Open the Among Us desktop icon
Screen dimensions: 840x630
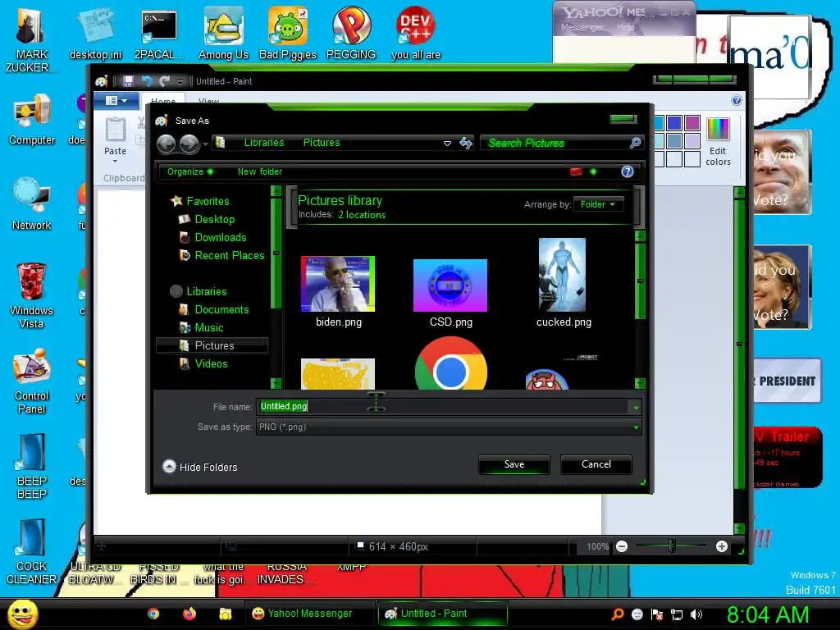pyautogui.click(x=223, y=33)
